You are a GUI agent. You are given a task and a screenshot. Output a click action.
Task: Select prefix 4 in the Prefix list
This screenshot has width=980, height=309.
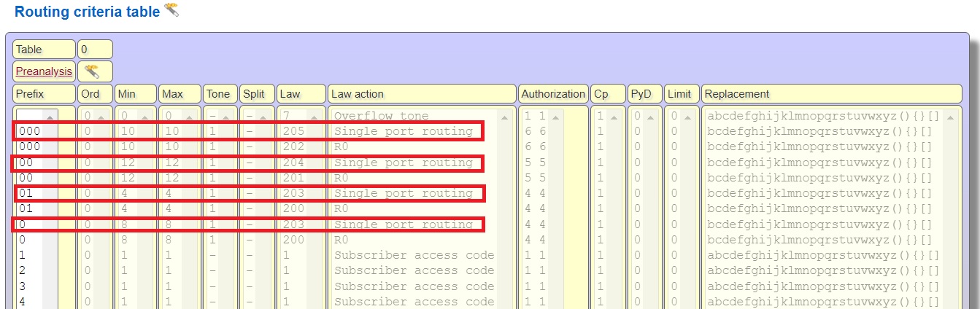point(22,302)
